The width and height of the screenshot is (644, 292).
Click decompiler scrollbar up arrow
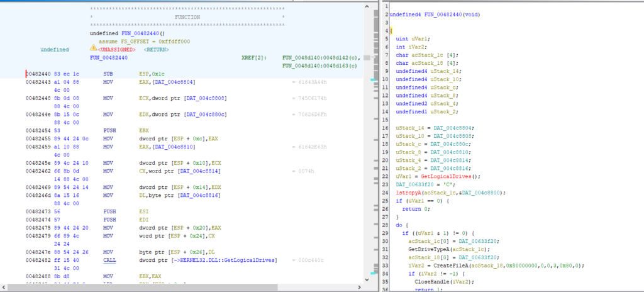pyautogui.click(x=641, y=3)
